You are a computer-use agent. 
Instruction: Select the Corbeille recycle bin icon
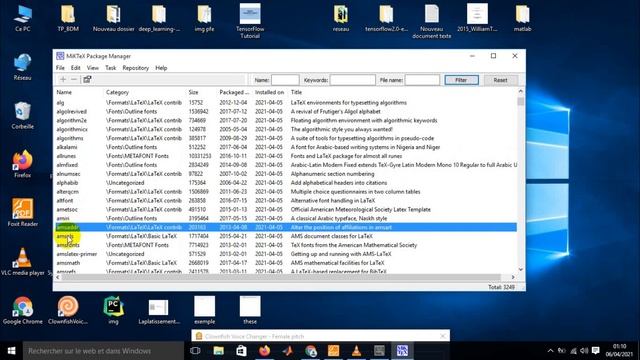(22, 116)
